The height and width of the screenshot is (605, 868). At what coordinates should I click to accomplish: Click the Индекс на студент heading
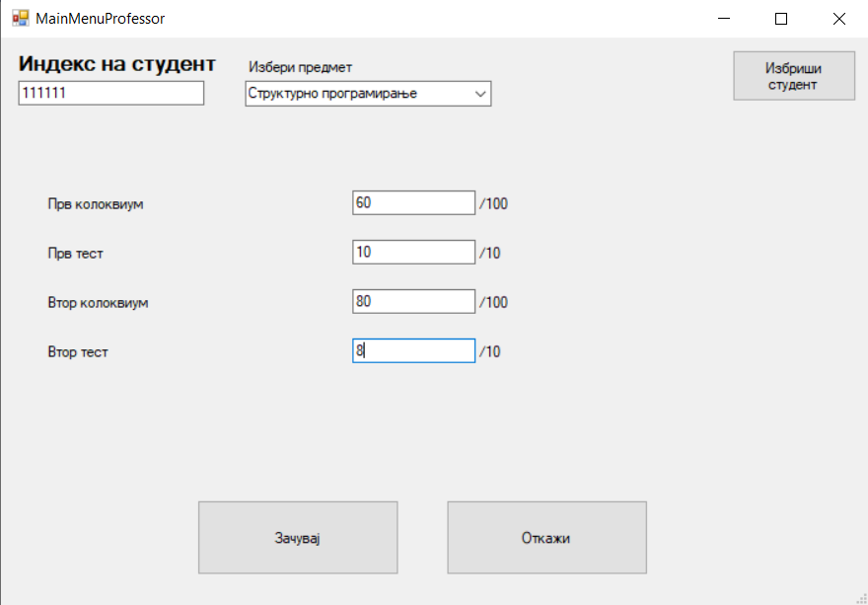(x=116, y=64)
